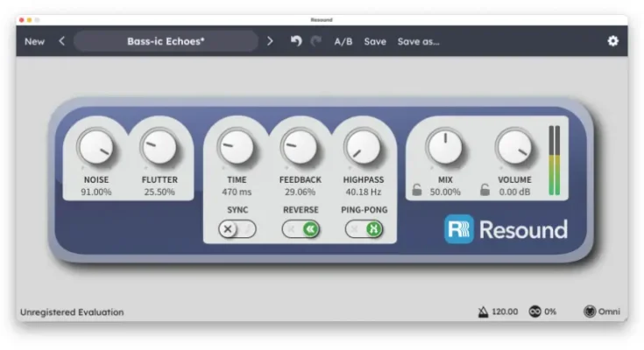The image size is (644, 350).
Task: Go to next preset with right chevron
Action: [x=270, y=41]
